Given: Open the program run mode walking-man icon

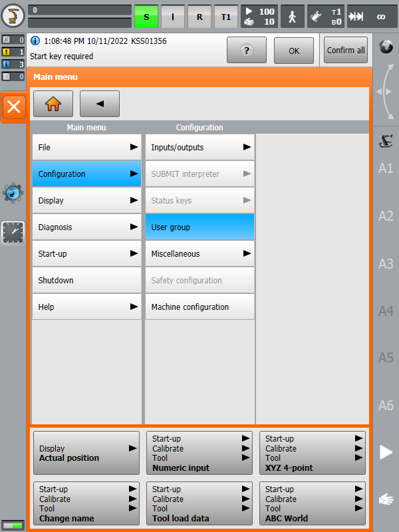Looking at the screenshot, I should [293, 16].
